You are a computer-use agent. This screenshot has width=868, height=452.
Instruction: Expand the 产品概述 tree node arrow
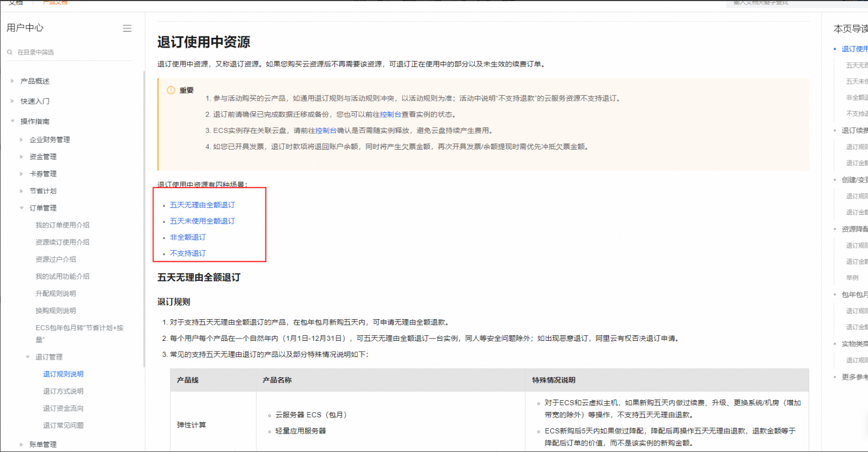tap(12, 81)
